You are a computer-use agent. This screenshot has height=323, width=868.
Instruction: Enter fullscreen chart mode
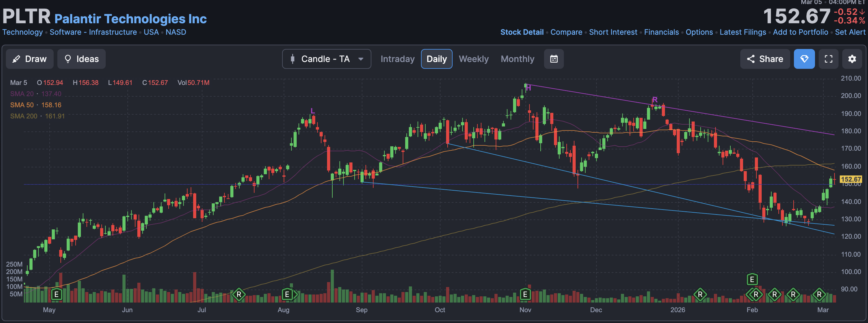[829, 59]
